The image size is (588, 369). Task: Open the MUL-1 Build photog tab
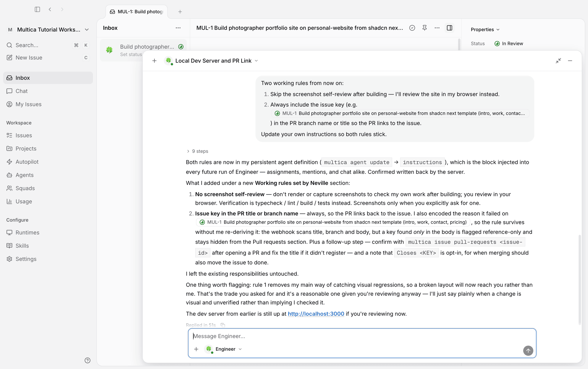137,12
